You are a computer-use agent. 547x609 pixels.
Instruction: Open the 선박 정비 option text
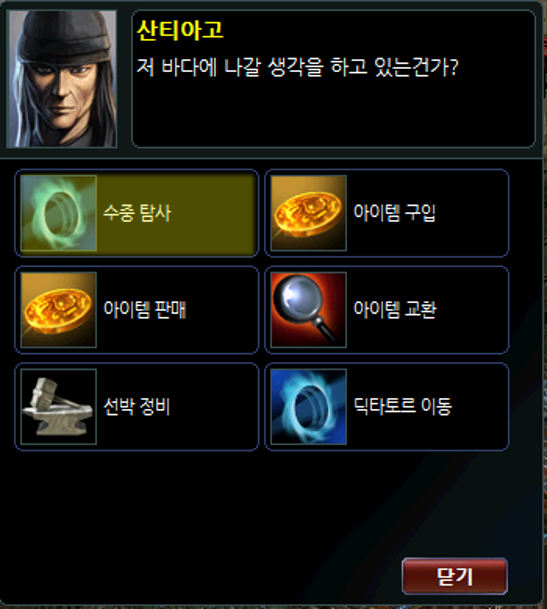[x=137, y=406]
